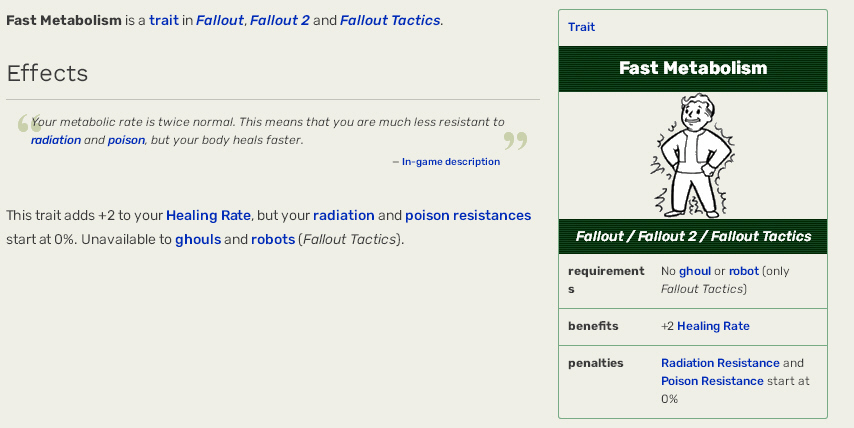Open the poison resistances link
Screen dimensions: 854x428
(468, 216)
